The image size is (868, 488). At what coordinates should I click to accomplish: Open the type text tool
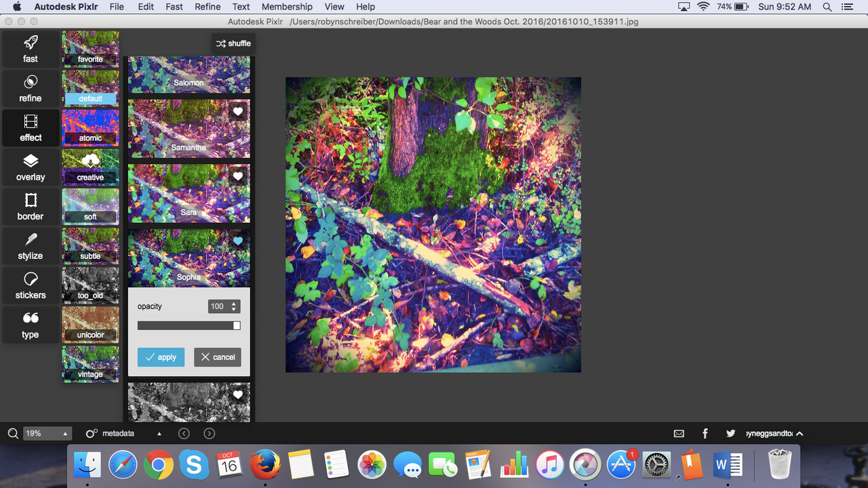pos(31,325)
